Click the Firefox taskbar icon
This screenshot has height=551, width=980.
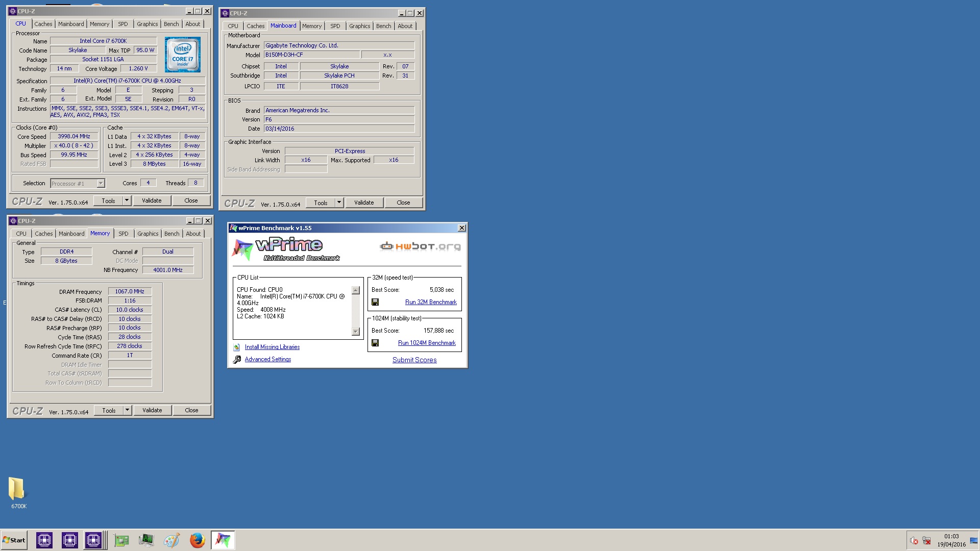coord(197,540)
